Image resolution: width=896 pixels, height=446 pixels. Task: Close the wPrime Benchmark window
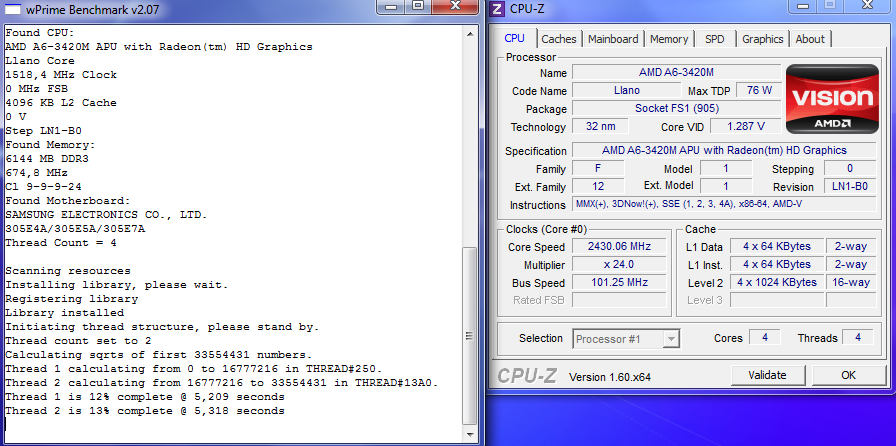(455, 6)
